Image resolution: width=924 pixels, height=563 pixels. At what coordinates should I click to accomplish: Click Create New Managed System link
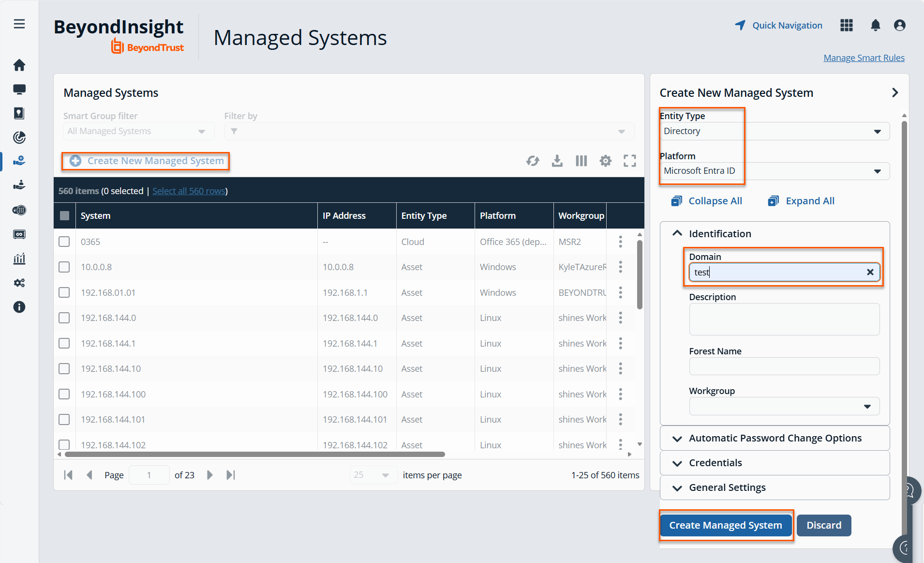[147, 161]
